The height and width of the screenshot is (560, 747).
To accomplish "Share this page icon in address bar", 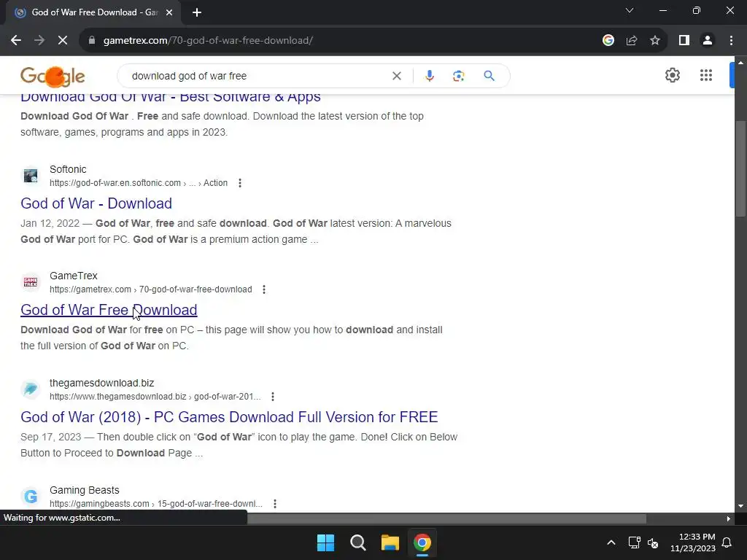I will 632,41.
